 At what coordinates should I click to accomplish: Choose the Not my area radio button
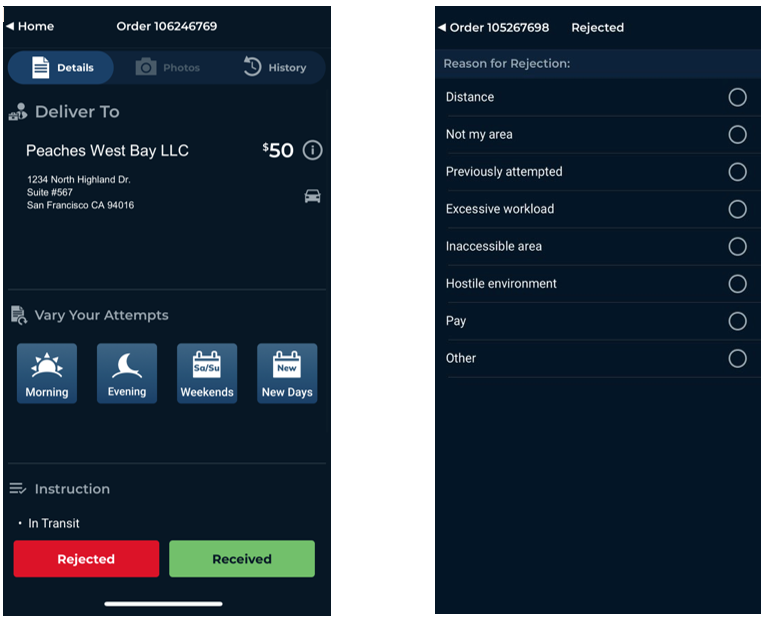tap(737, 134)
